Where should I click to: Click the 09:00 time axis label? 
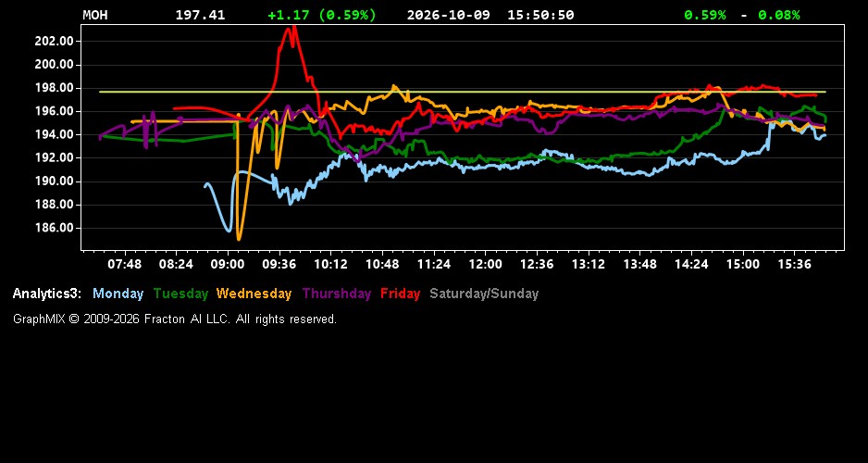coord(228,264)
